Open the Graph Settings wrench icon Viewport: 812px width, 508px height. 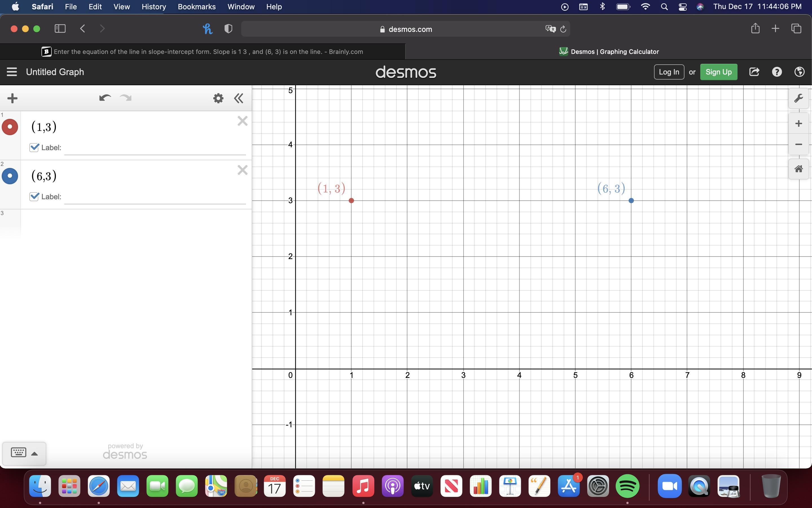798,98
